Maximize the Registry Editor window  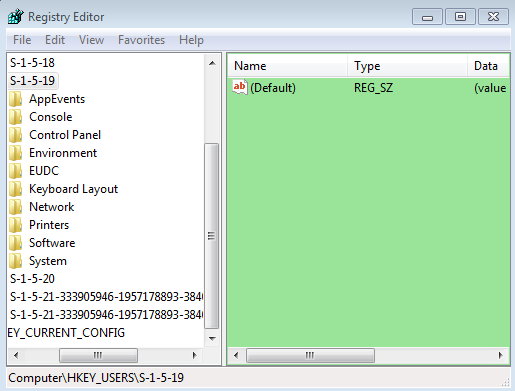[x=460, y=17]
